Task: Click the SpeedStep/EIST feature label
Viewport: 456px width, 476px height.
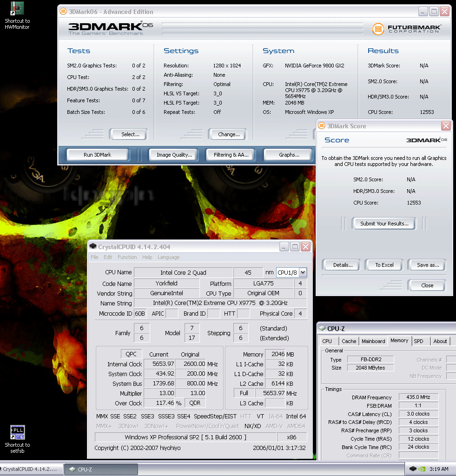Action: coord(215,416)
